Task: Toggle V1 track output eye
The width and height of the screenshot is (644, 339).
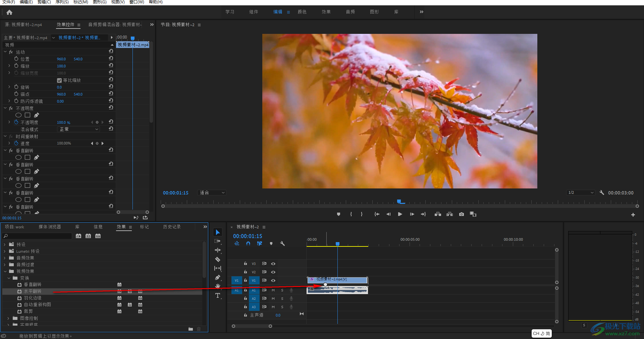Action: point(273,280)
